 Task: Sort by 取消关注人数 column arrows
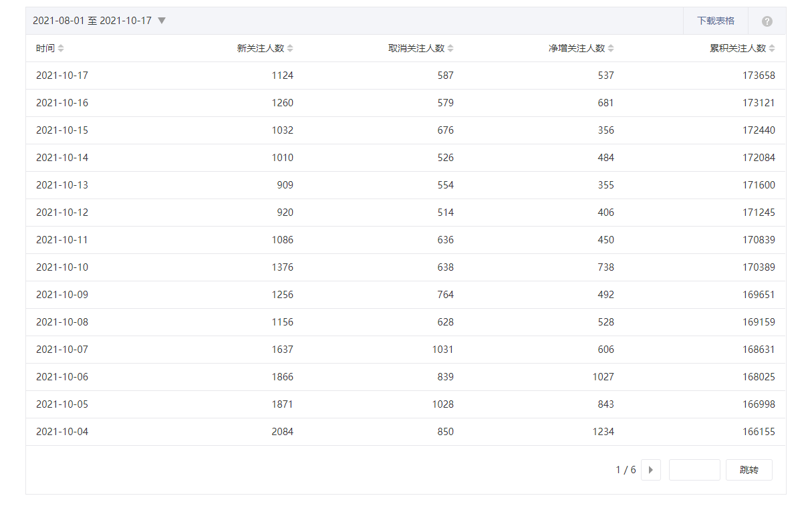click(x=450, y=48)
